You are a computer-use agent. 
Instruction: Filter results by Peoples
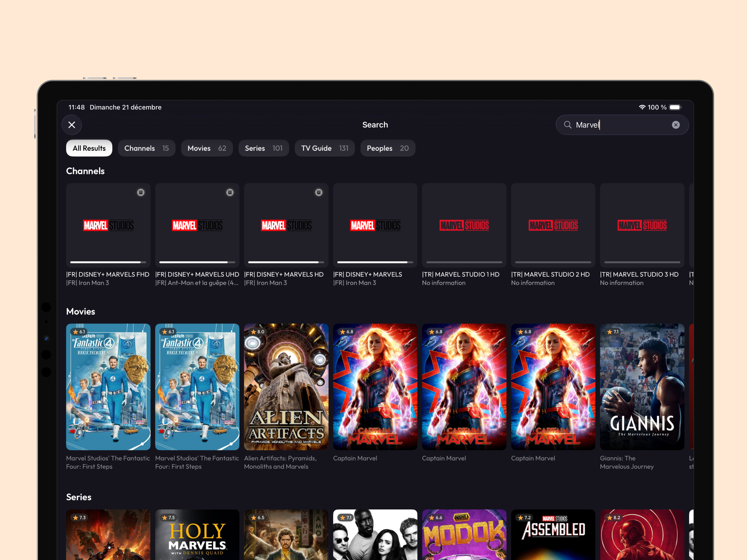point(387,148)
